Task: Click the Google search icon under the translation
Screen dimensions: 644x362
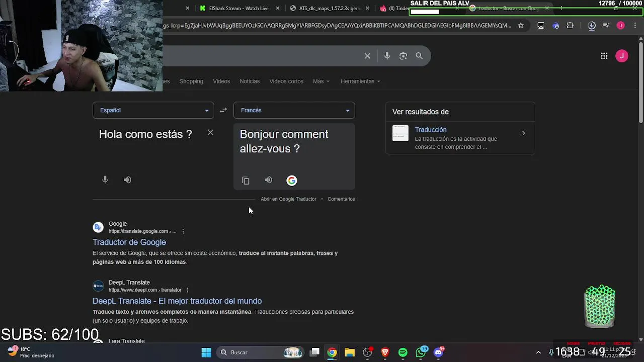Action: (292, 180)
